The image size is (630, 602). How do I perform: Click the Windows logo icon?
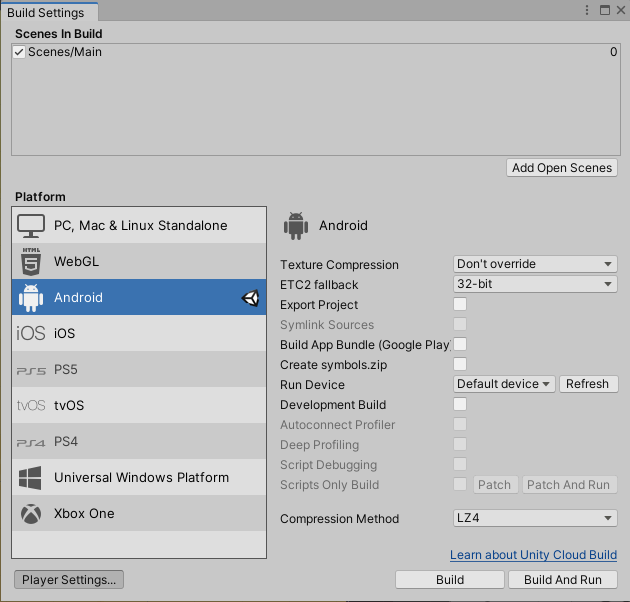pos(30,478)
